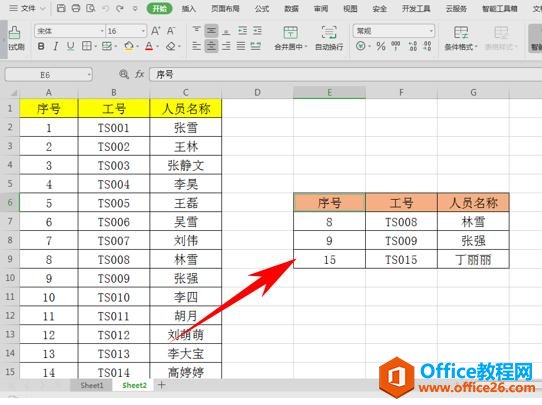Apply cell borders icon
This screenshot has height=405, width=542.
tap(86, 46)
